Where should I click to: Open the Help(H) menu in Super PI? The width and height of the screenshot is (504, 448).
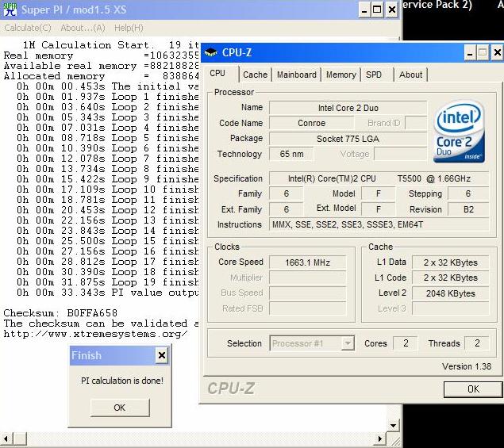(129, 28)
